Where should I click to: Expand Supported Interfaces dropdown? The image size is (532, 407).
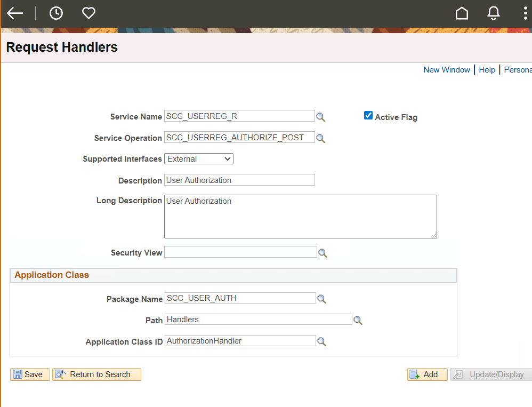[199, 159]
